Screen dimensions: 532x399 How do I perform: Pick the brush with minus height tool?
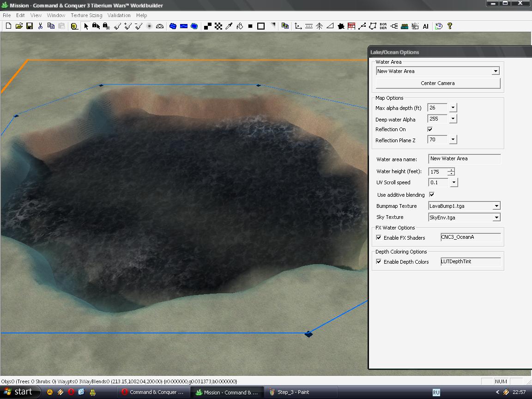click(139, 26)
